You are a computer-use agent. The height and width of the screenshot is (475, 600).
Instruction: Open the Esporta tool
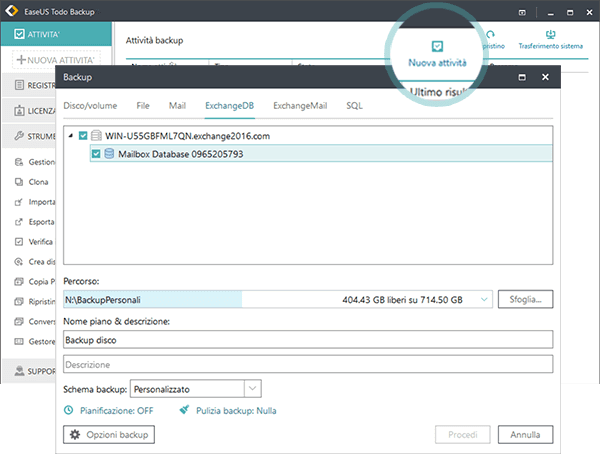(34, 222)
